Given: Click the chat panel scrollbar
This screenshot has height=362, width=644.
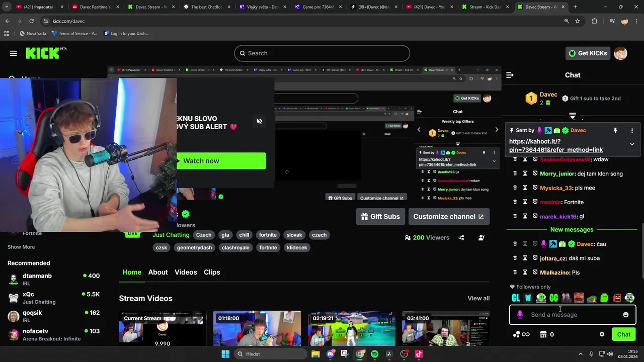Looking at the screenshot, I should [641, 251].
